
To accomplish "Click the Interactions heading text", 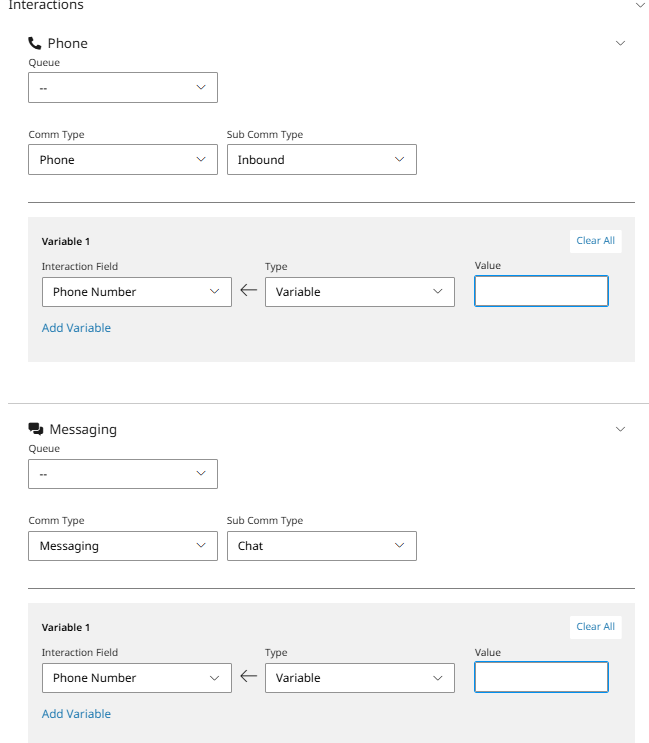I will (46, 5).
